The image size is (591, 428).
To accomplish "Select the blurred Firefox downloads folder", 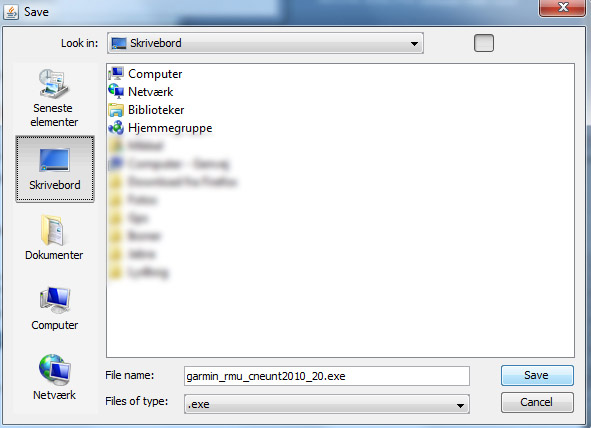I will point(173,182).
